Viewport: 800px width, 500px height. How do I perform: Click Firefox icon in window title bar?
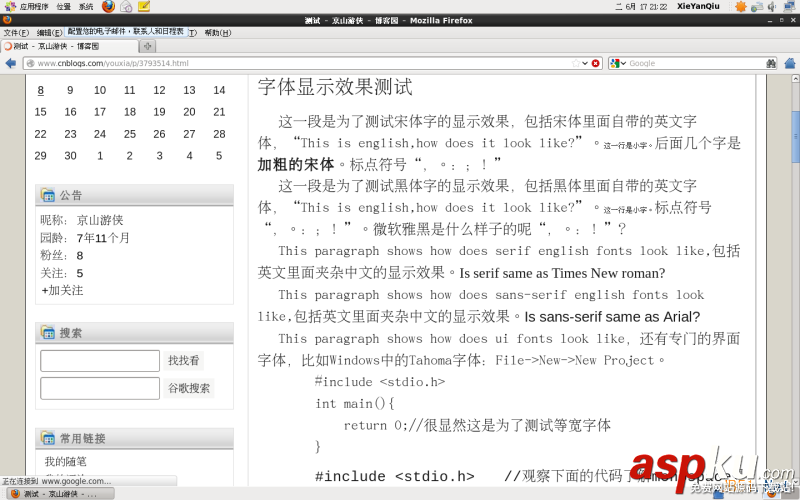click(7, 20)
